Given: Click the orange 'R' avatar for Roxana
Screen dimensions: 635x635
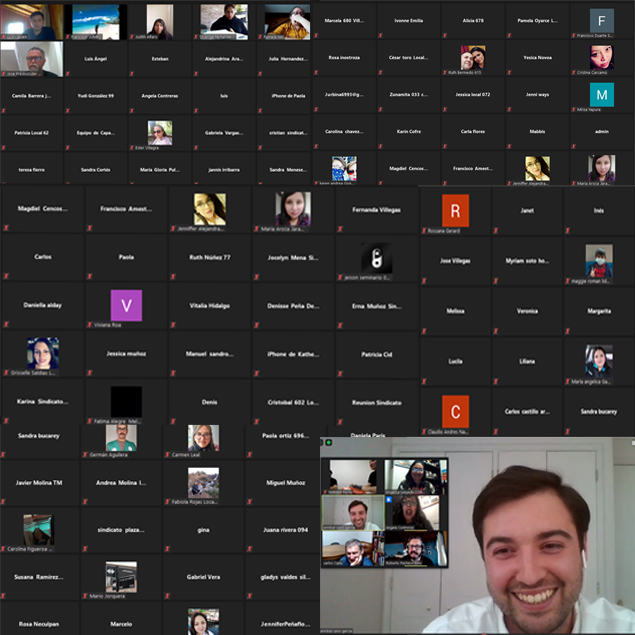Looking at the screenshot, I should 455,211.
